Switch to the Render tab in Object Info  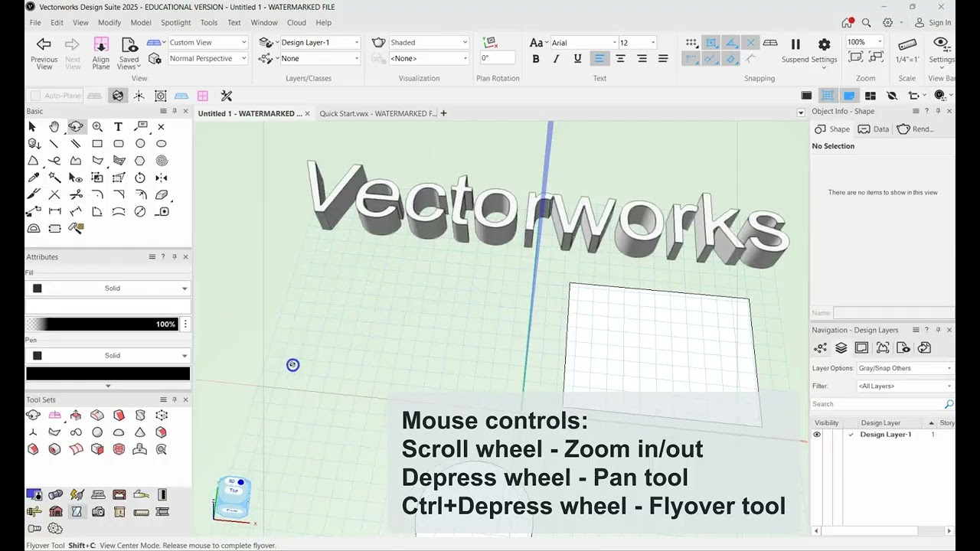click(x=916, y=129)
